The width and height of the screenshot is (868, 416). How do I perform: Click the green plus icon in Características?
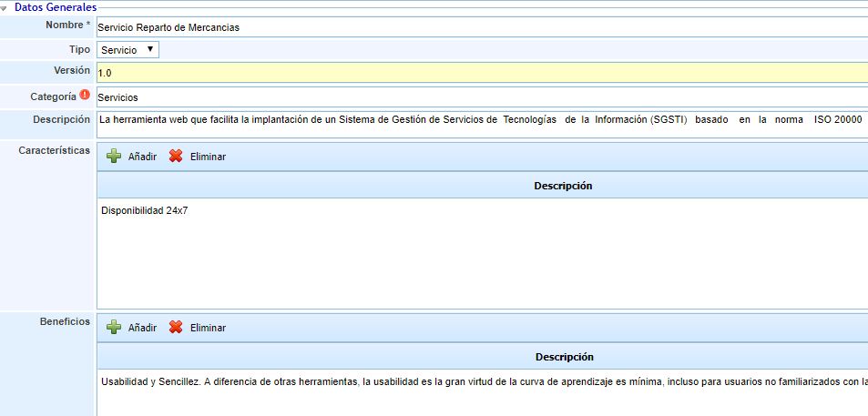[x=114, y=157]
